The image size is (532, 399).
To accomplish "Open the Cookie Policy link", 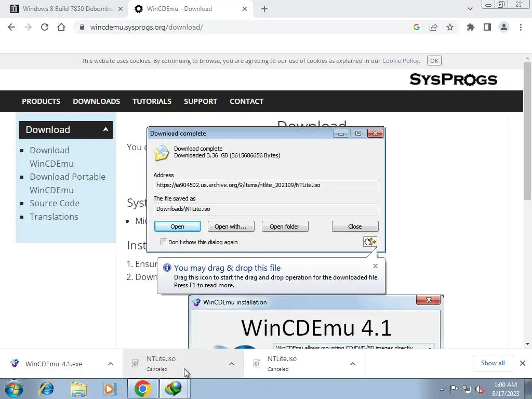I will (x=401, y=61).
